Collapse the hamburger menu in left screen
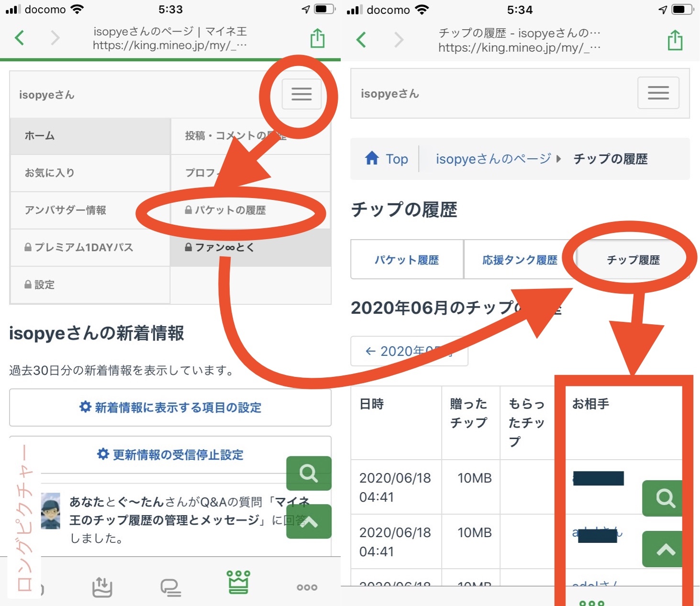The height and width of the screenshot is (606, 700). point(301,94)
